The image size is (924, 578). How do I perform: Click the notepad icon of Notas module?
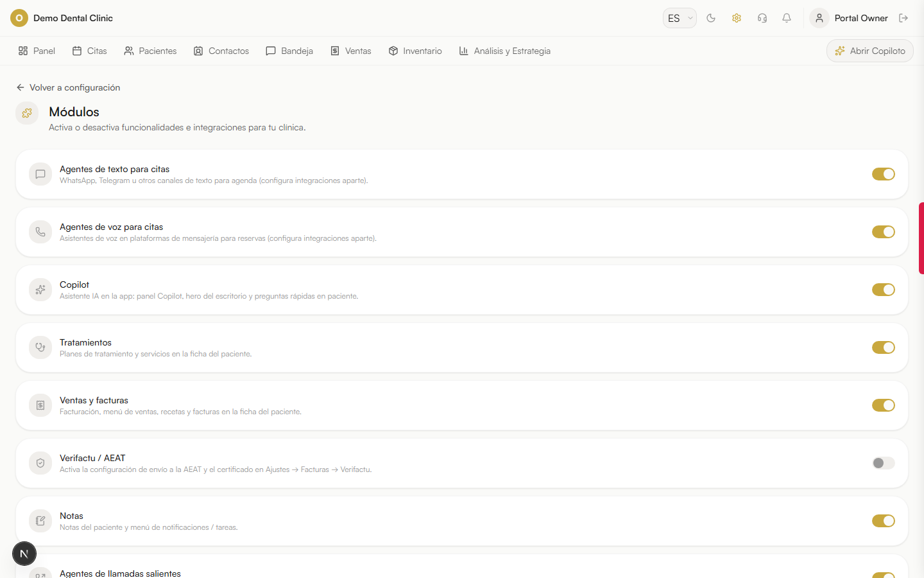coord(40,521)
